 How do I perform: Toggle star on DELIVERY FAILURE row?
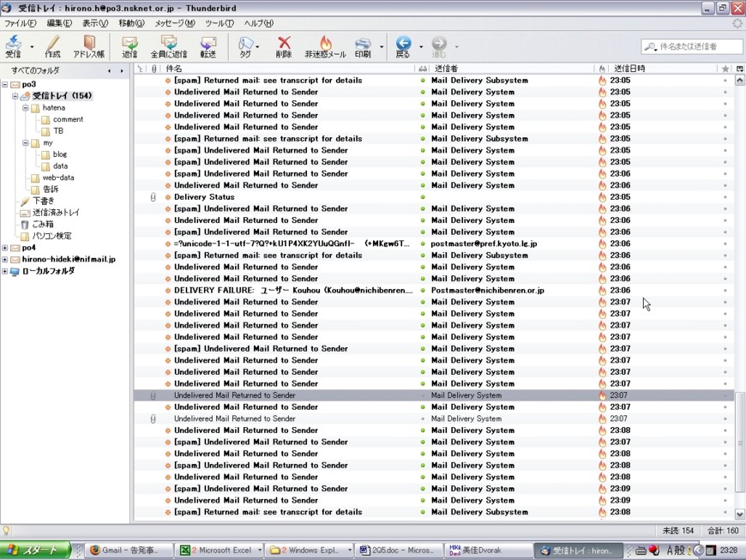pyautogui.click(x=725, y=290)
